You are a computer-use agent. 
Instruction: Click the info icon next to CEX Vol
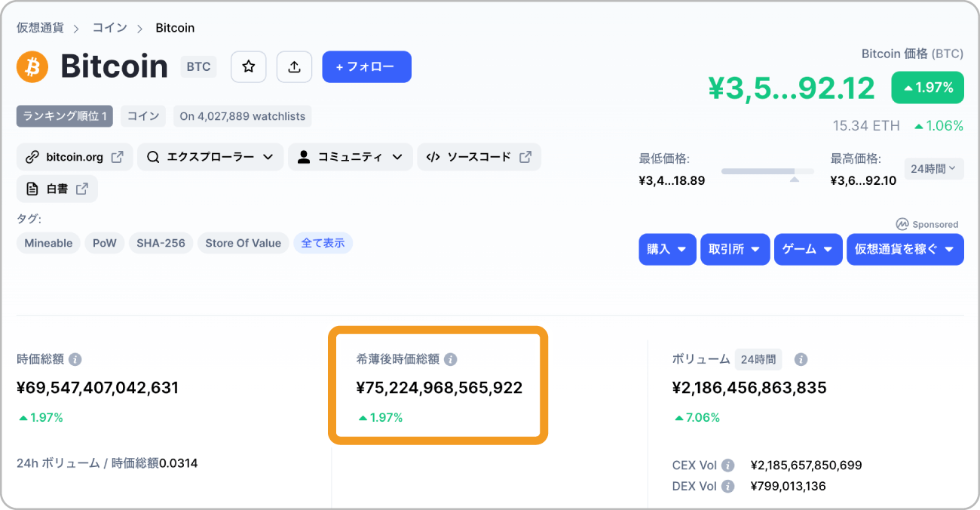click(x=727, y=465)
